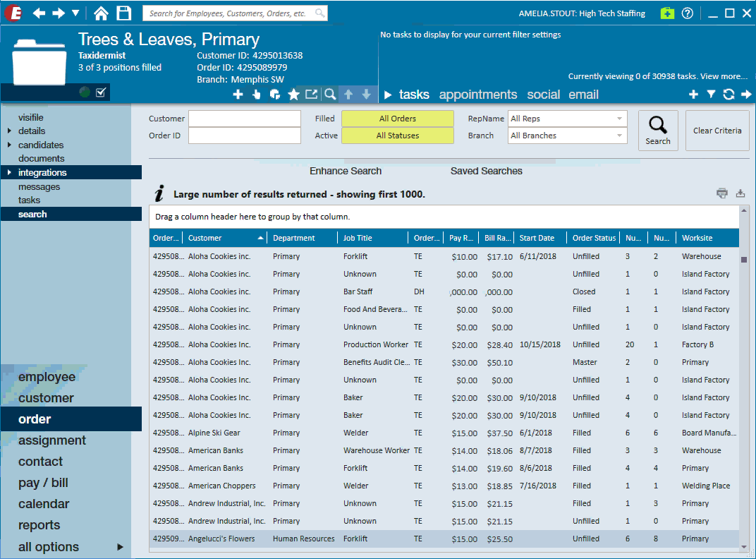Switch to the social tab
756x559 pixels.
[x=543, y=95]
